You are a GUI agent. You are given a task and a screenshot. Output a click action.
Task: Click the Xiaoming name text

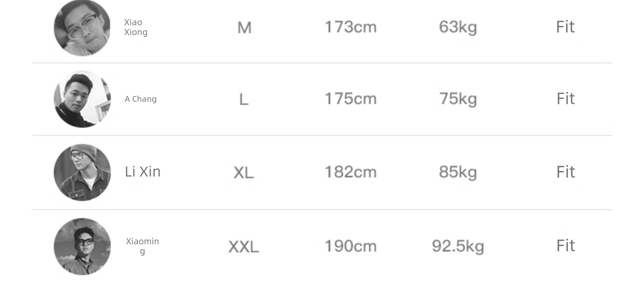pos(142,246)
